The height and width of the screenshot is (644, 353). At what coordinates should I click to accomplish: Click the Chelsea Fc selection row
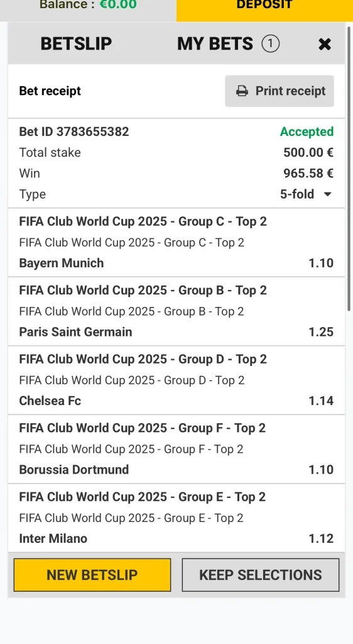[x=176, y=401]
